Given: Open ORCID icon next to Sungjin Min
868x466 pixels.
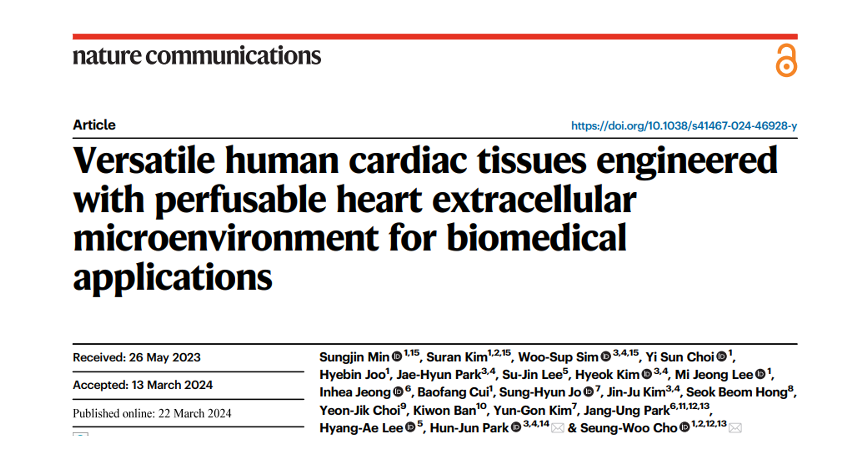Looking at the screenshot, I should coord(397,356).
